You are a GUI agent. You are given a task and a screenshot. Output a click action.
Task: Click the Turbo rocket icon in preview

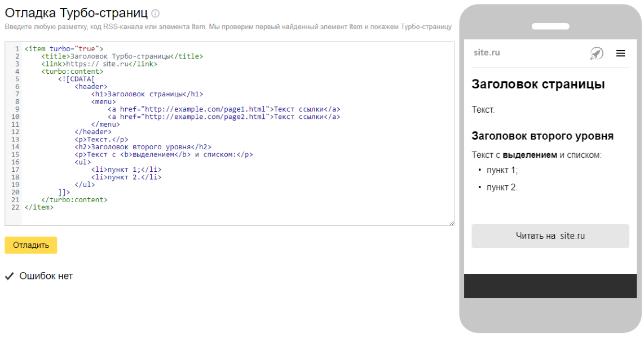(596, 54)
